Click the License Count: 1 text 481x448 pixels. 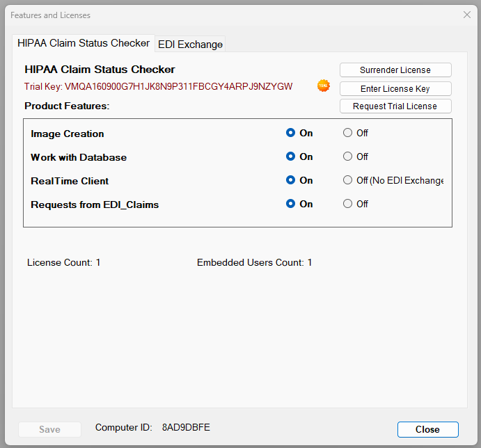coord(64,262)
